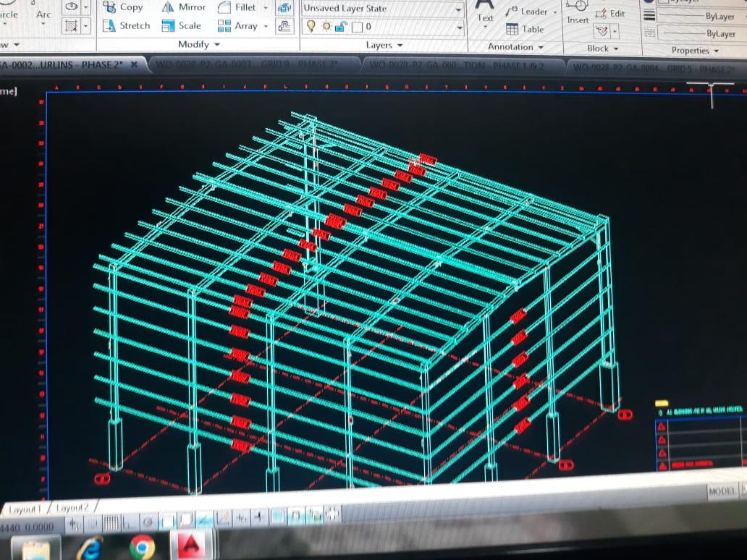Insert a Table
This screenshot has height=560, width=747.
click(x=525, y=29)
